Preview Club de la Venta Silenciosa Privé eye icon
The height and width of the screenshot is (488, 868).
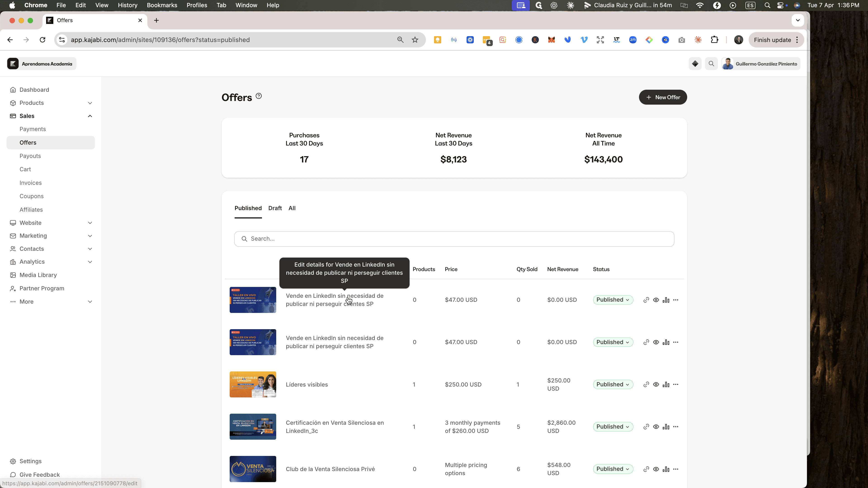tap(656, 469)
